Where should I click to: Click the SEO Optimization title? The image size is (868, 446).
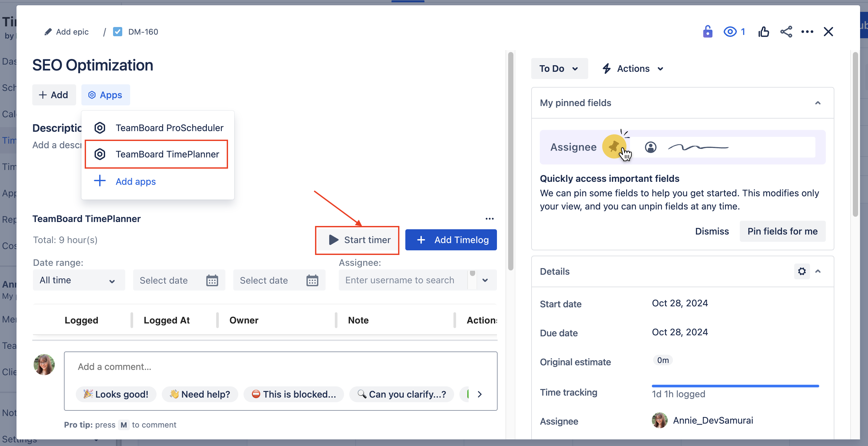pyautogui.click(x=92, y=65)
